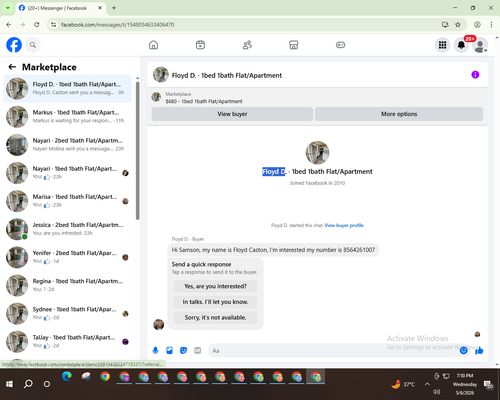Open Chrome three-dot menu
Screen dimensions: 500x400
(491, 24)
